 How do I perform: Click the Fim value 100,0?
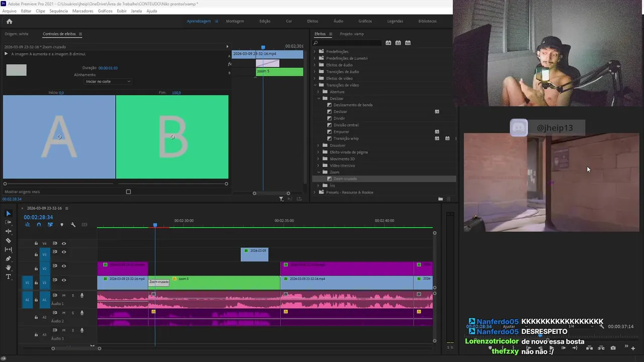click(176, 93)
